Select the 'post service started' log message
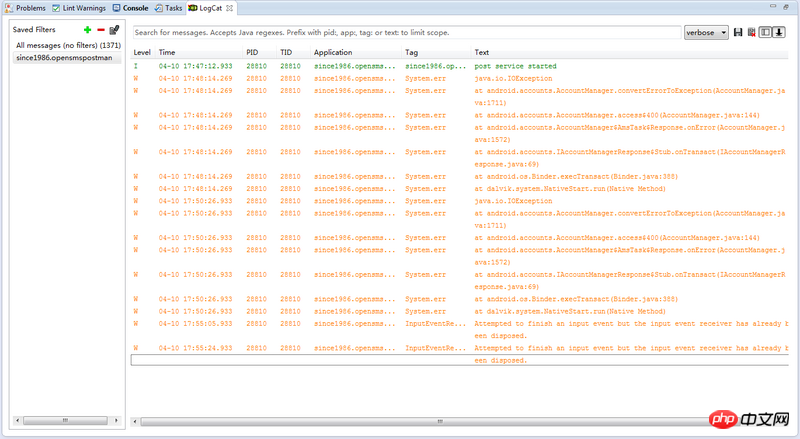The height and width of the screenshot is (439, 800). click(515, 66)
